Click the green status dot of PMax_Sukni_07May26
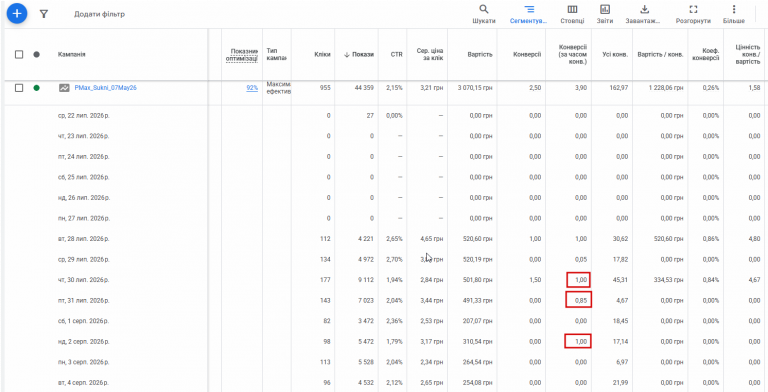The image size is (768, 392). [36, 88]
